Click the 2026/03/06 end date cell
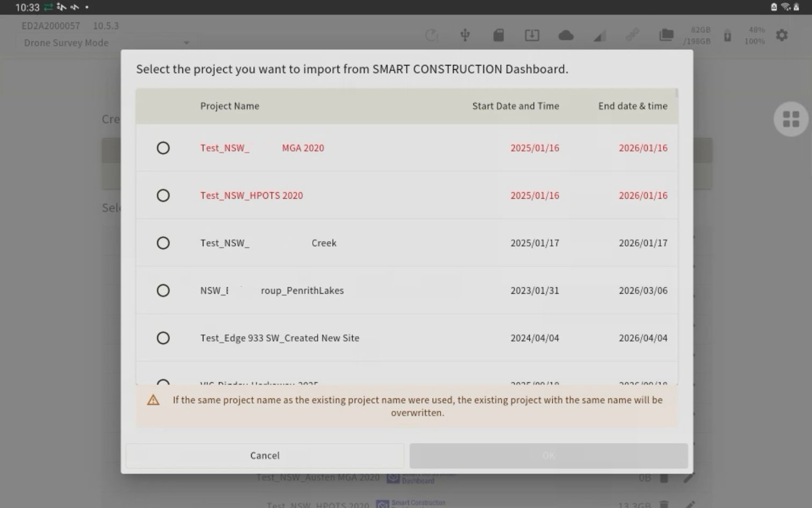 [x=643, y=291]
